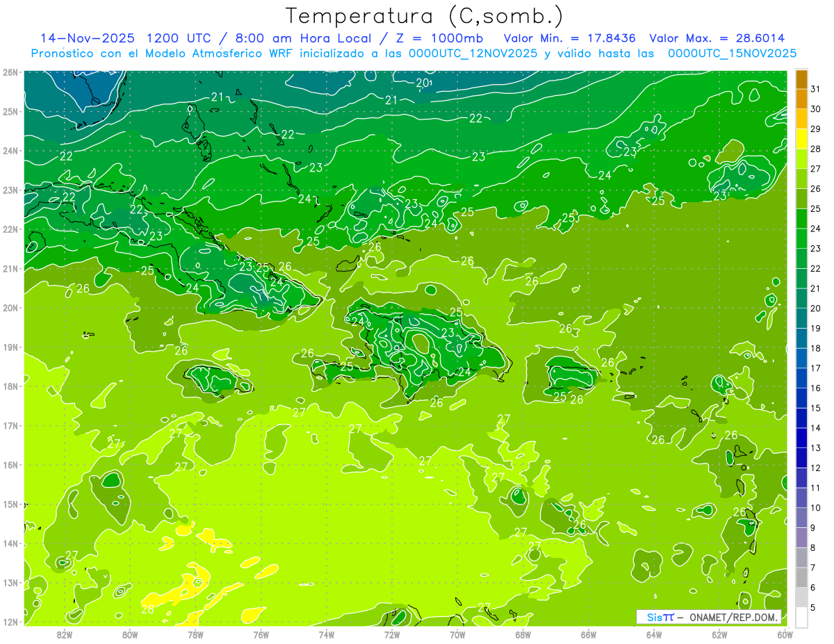
Task: Click the "SisPI - ONAMET/REP.DOM." credit label
Action: 710,617
